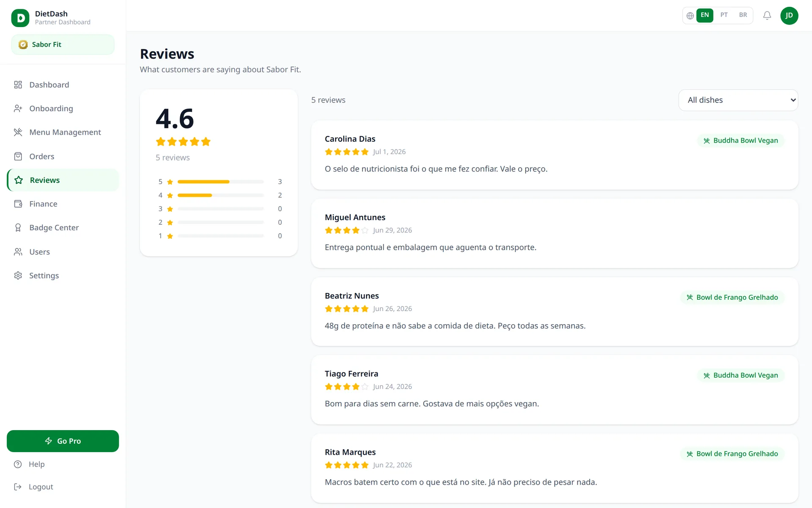
Task: Click Tiago Ferreira's Buddha Bowl Vegan tag
Action: tap(741, 375)
